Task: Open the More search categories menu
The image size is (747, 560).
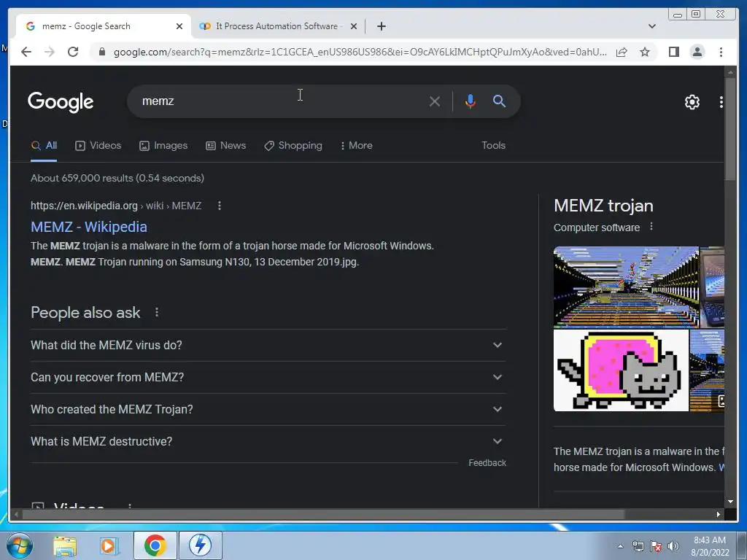Action: [356, 146]
